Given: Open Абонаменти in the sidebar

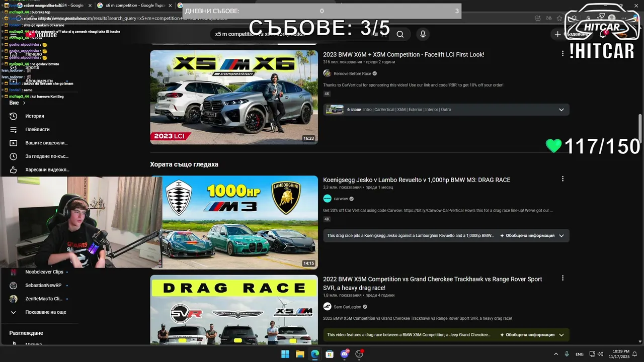Looking at the screenshot, I should 39,81.
